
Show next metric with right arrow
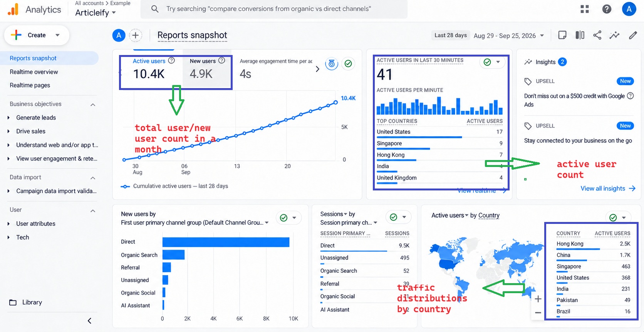point(317,69)
